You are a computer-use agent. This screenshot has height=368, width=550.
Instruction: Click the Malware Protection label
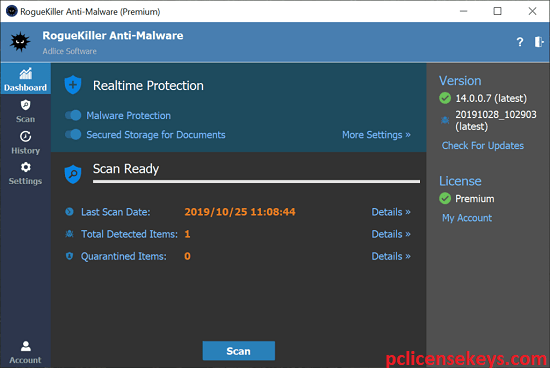click(128, 115)
